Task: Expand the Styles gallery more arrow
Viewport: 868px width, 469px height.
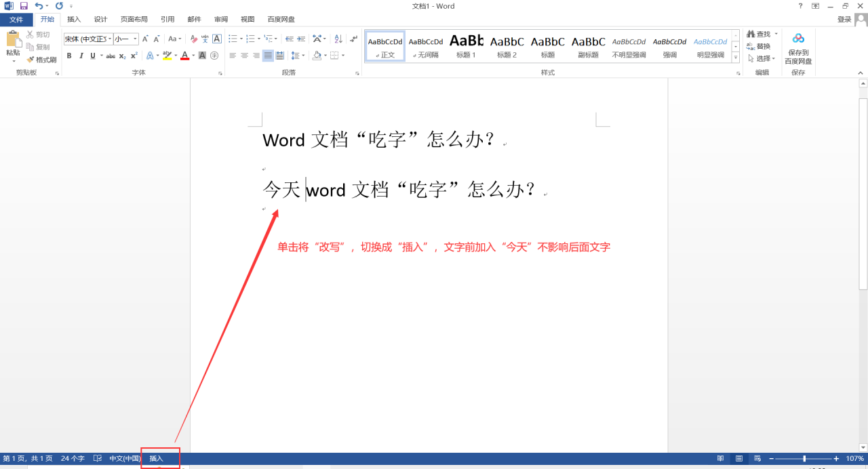Action: [x=736, y=58]
